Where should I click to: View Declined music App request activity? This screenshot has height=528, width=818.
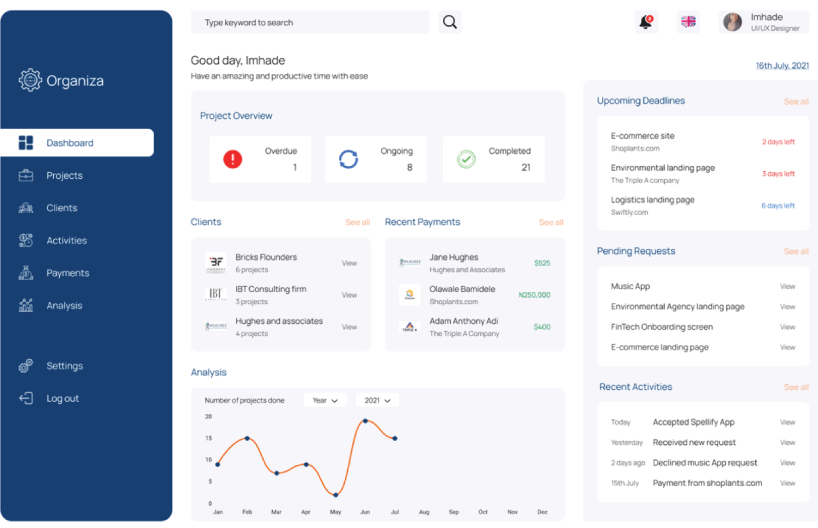(787, 463)
